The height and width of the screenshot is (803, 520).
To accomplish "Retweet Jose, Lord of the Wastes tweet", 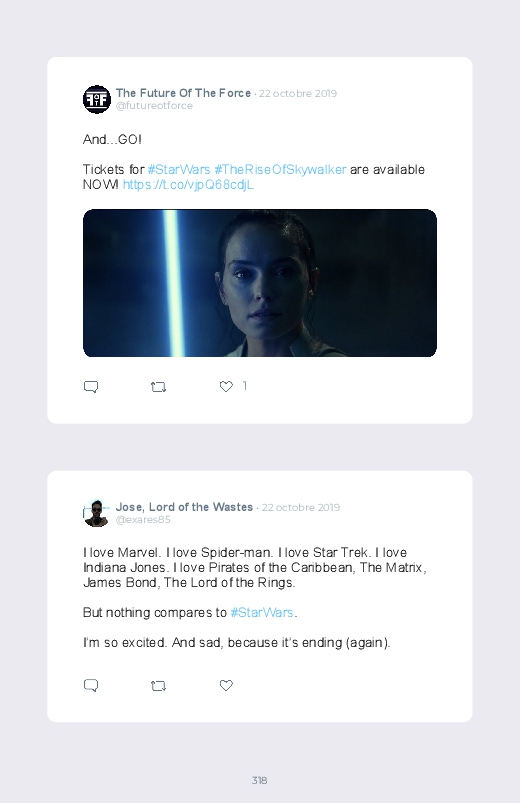I will (x=158, y=685).
